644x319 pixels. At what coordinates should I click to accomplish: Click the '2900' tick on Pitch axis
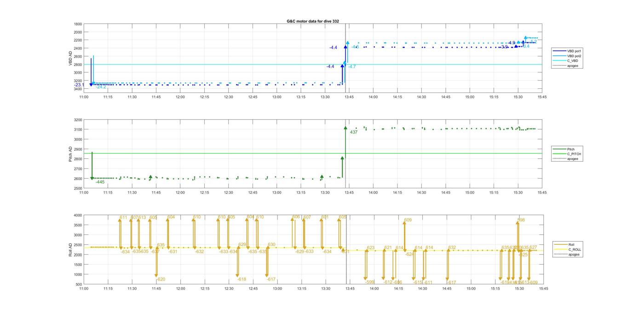pyautogui.click(x=78, y=150)
